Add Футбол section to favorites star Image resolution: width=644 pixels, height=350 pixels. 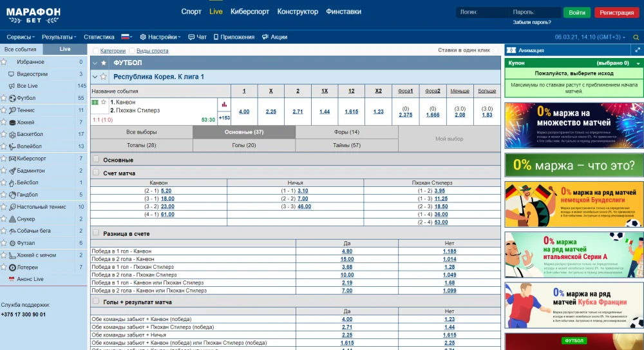pyautogui.click(x=104, y=63)
